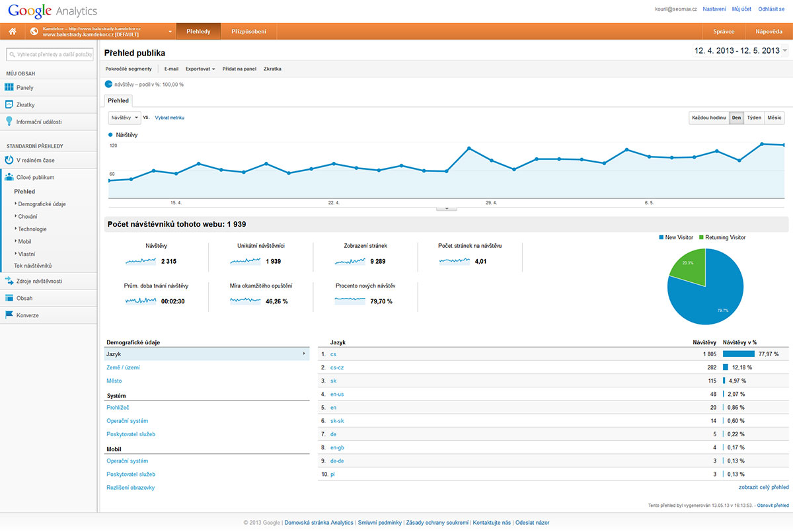Screen dimensions: 793x532
Task: Open the Home icon in orange bar
Action: 12,32
